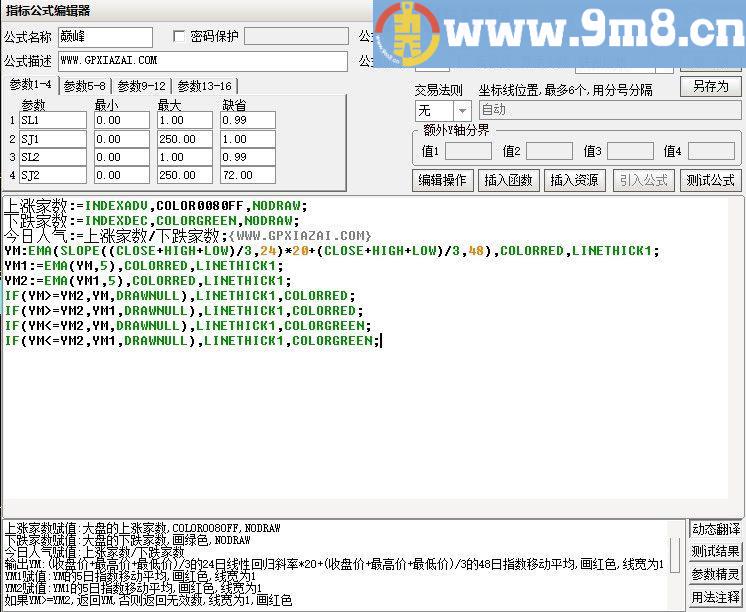Switch to the 参数5-8 tab
This screenshot has width=746, height=612.
coord(85,86)
